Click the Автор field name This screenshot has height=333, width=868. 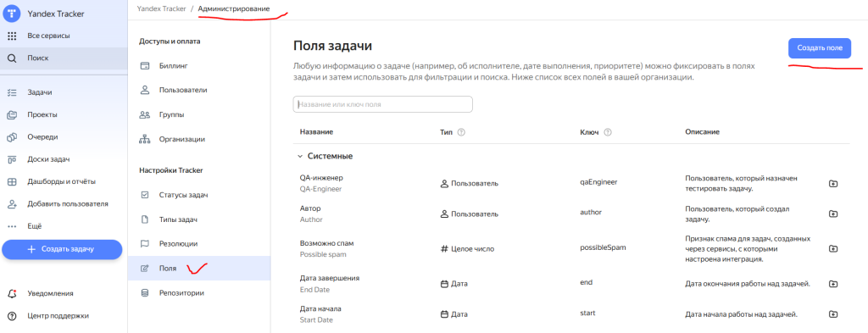point(310,208)
